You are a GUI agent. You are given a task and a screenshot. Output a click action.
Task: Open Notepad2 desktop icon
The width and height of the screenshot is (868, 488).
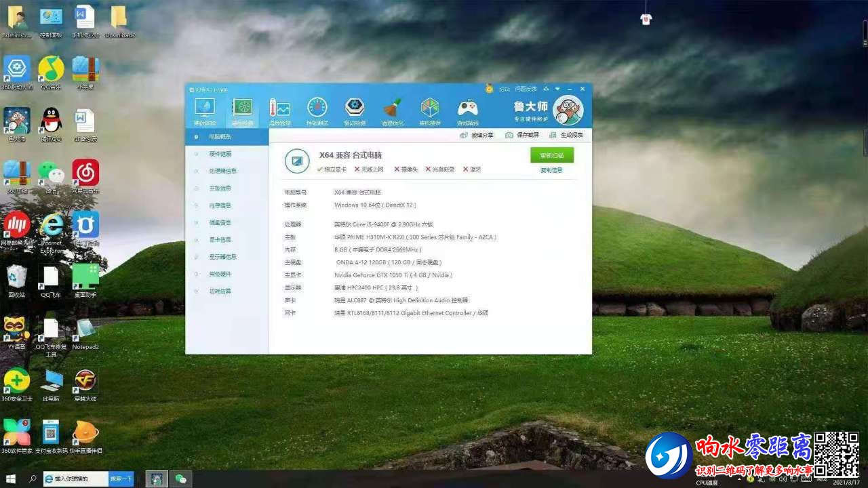[x=85, y=333]
